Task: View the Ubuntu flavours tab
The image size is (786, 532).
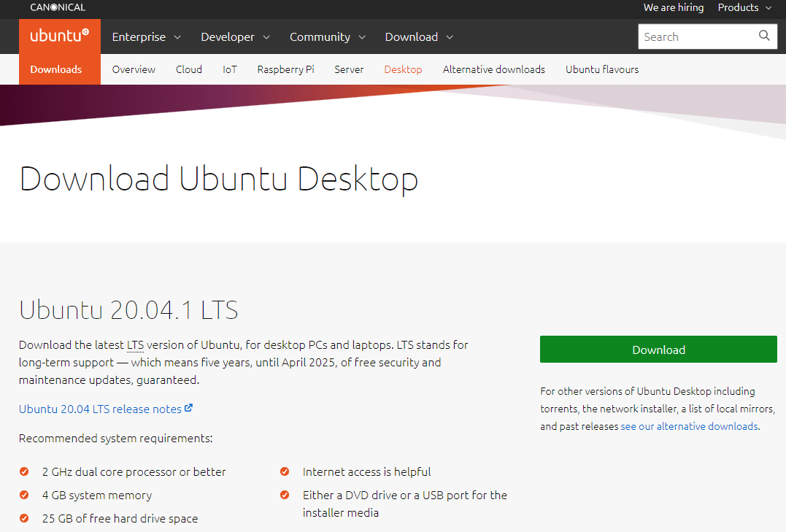Action: [x=602, y=69]
